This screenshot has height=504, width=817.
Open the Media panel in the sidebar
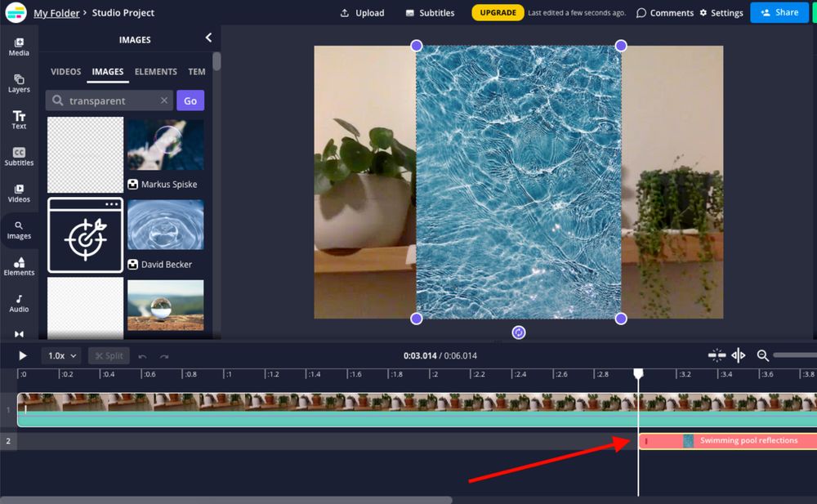click(x=19, y=47)
